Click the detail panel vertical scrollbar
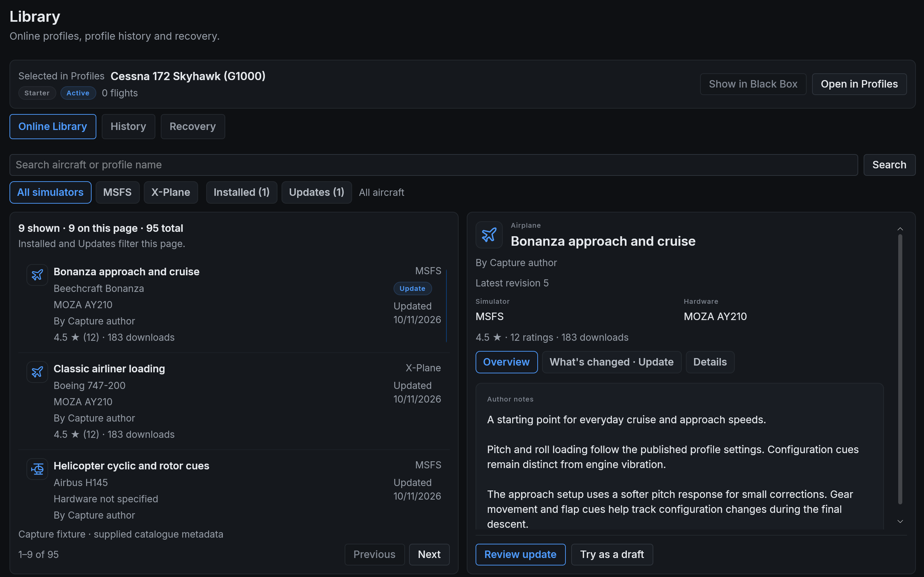 coord(900,369)
